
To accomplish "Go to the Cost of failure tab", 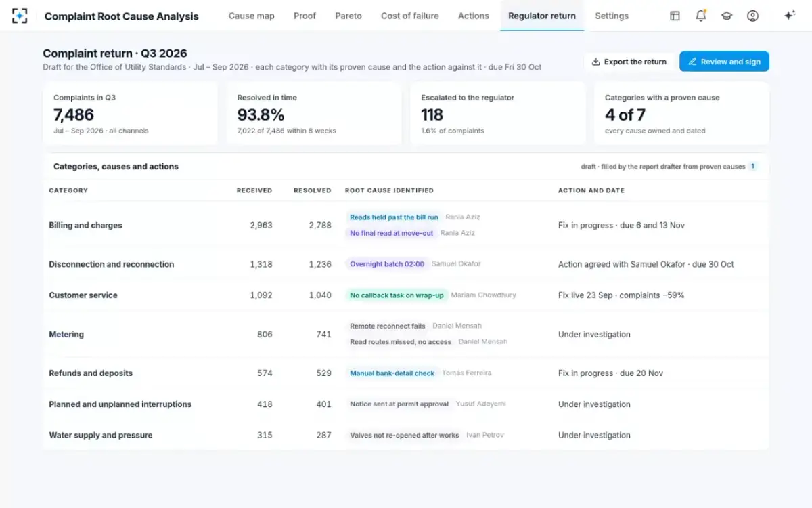I will pos(410,16).
